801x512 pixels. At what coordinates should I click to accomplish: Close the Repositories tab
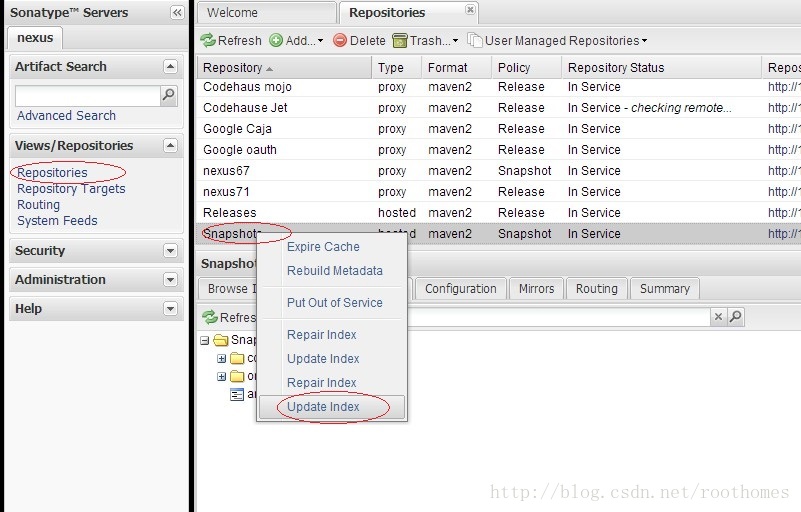(x=470, y=9)
